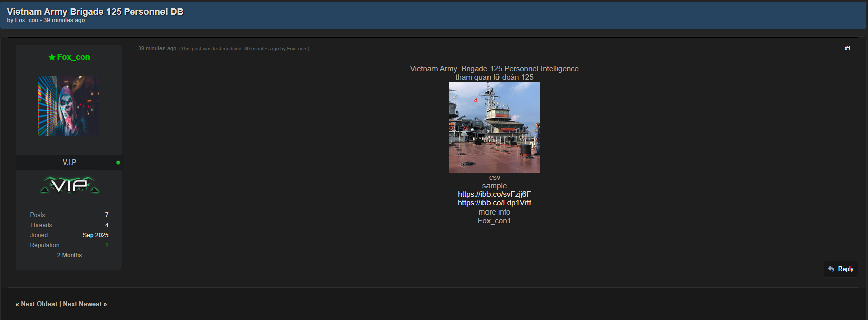
Task: Click the curved arrow icon in Reply button
Action: tap(831, 269)
